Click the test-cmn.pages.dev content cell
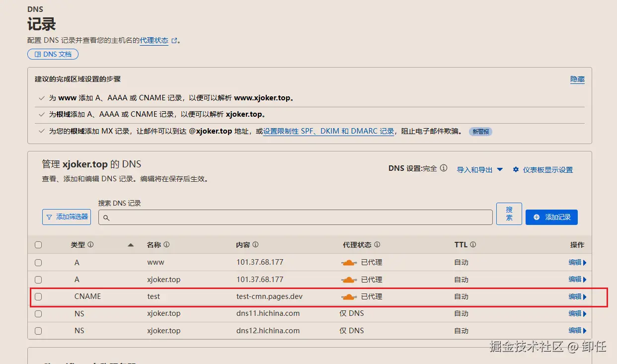This screenshot has width=617, height=364. click(x=269, y=296)
